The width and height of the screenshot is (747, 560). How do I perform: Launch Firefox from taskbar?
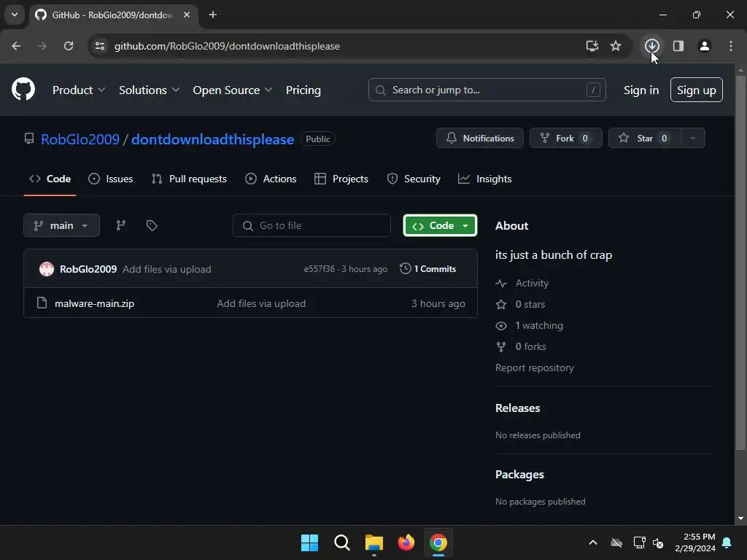pos(406,542)
